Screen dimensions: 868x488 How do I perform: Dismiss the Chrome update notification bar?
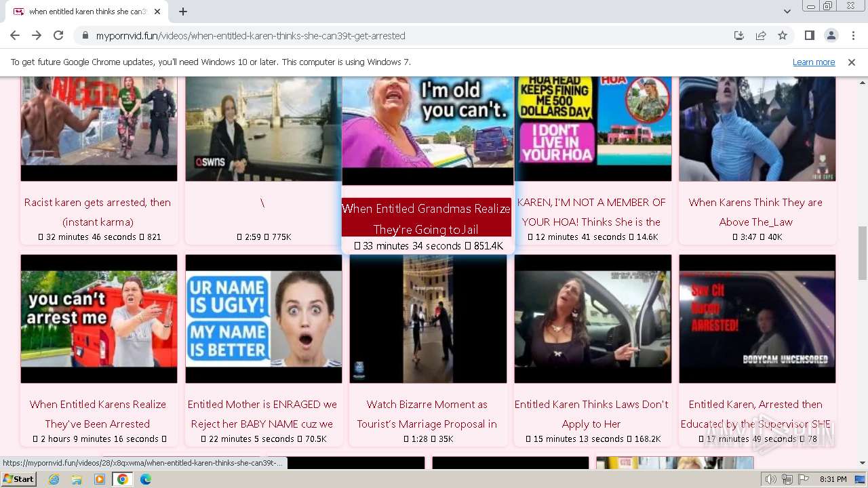852,62
